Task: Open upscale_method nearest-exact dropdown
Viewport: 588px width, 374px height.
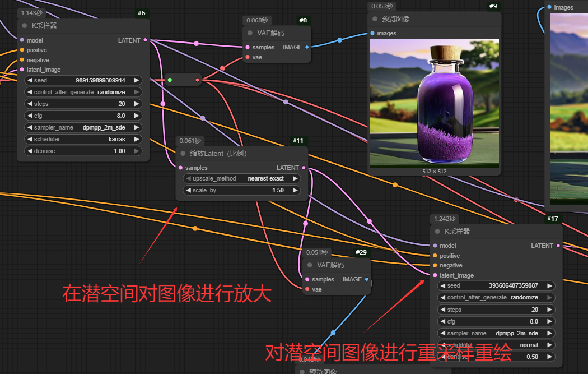Action: (x=242, y=178)
